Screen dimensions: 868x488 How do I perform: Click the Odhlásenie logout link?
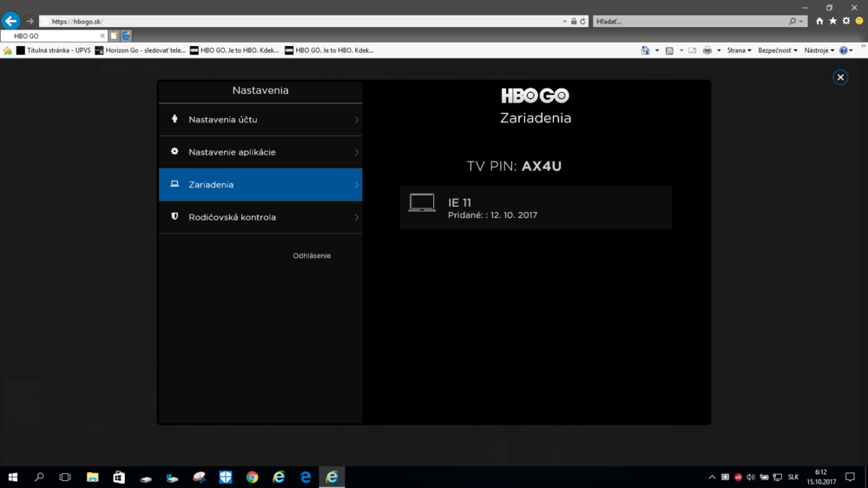(312, 255)
